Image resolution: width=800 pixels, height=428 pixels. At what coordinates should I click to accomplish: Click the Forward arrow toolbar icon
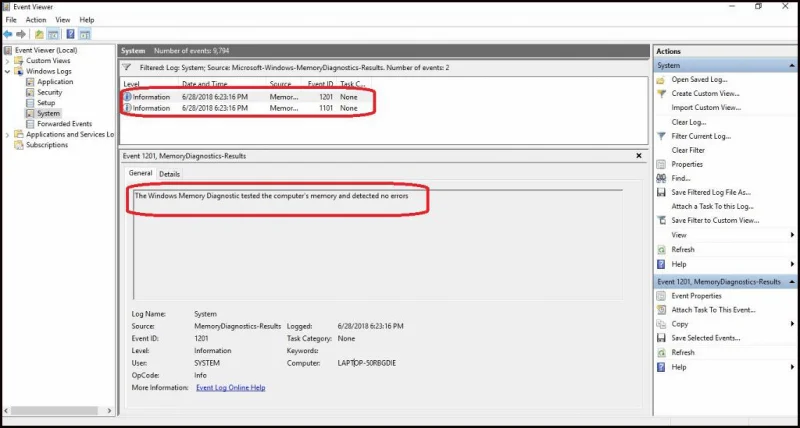[x=21, y=34]
